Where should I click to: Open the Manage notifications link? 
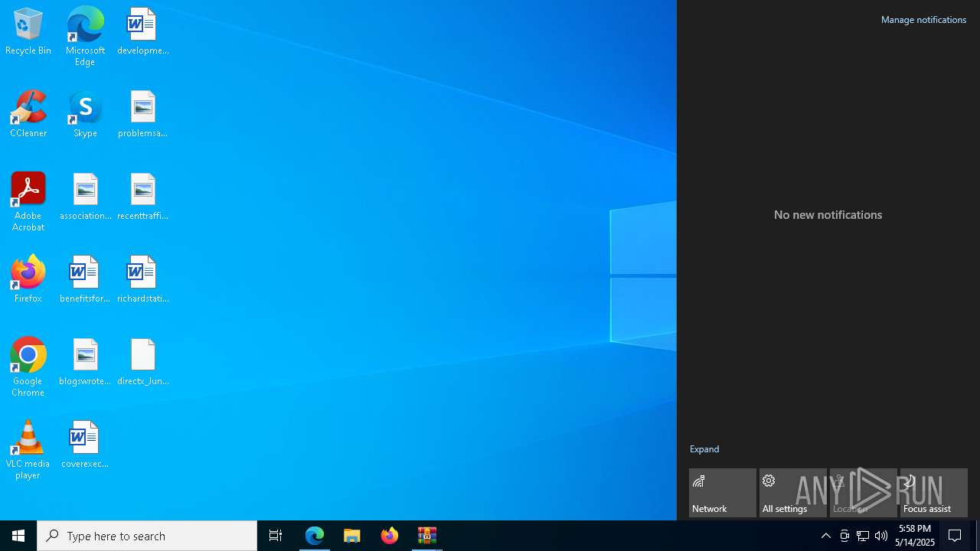(923, 20)
